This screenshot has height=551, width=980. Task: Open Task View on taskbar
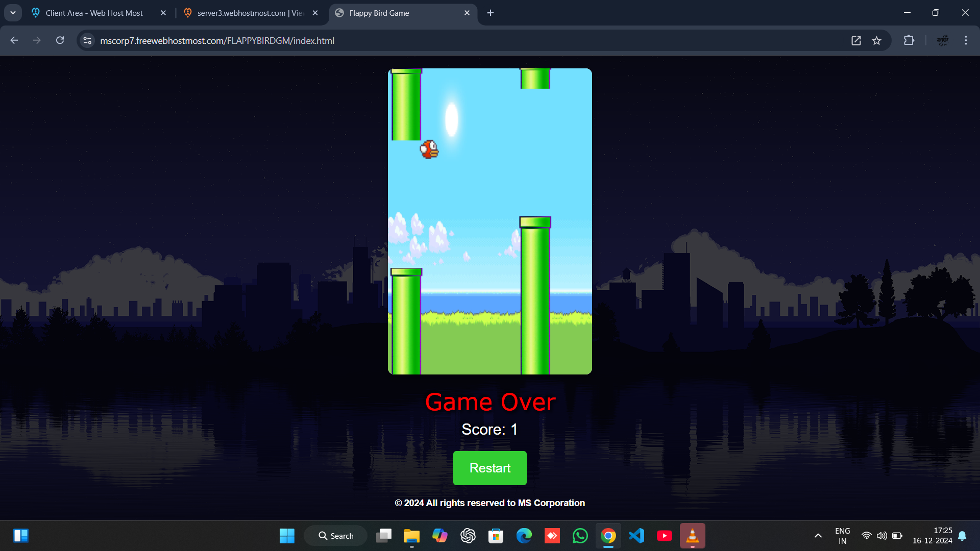coord(384,536)
